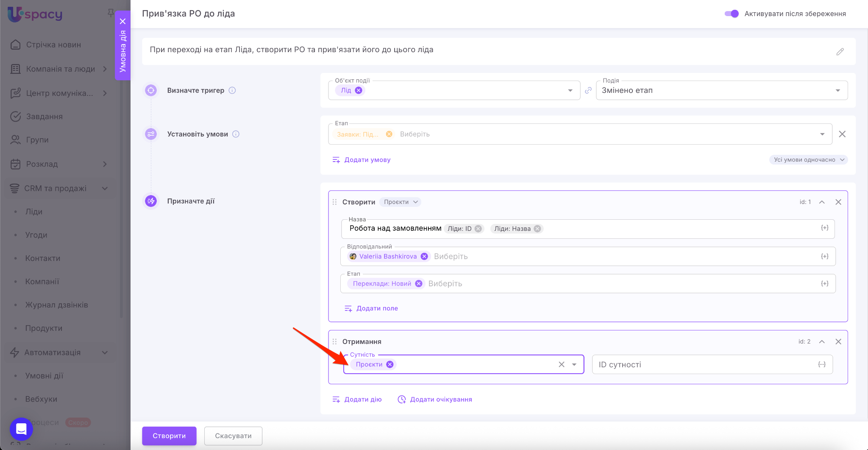Click the info icon beside Визначте тригер

(232, 90)
